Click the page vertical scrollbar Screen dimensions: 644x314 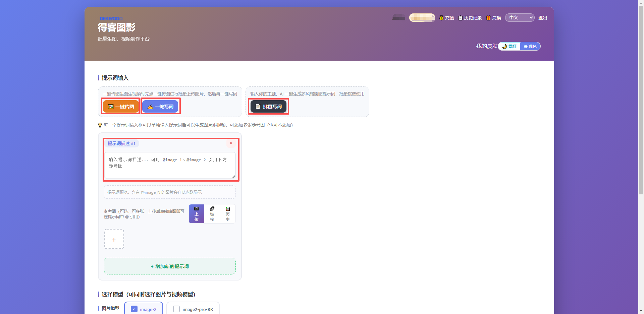pos(641,101)
